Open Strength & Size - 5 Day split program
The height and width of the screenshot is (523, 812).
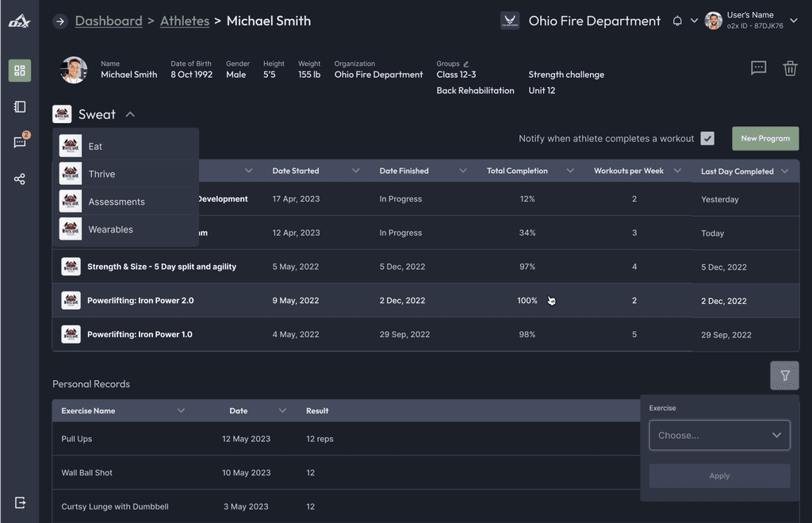pyautogui.click(x=162, y=267)
